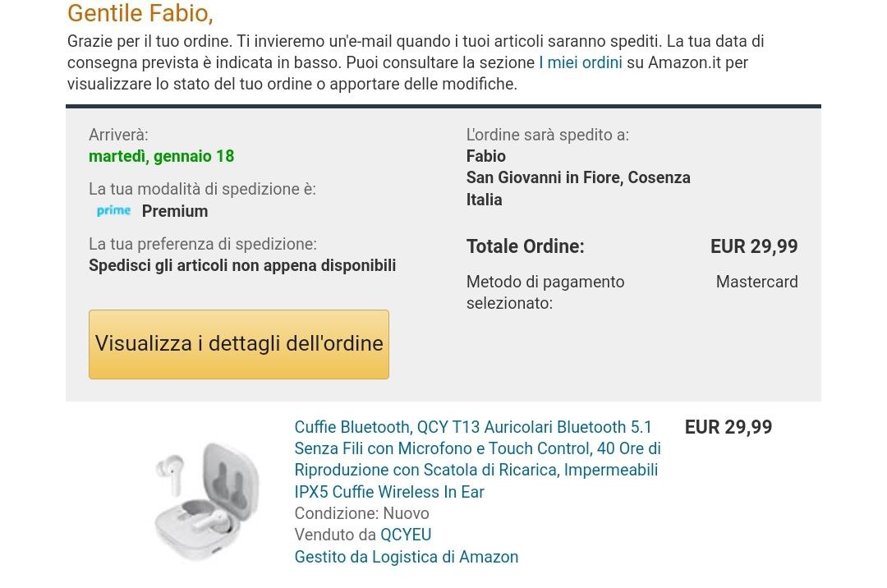Viewport: 887px width, 588px height.
Task: Click the "Gentile Fabio," greeting heading
Action: coord(140,14)
